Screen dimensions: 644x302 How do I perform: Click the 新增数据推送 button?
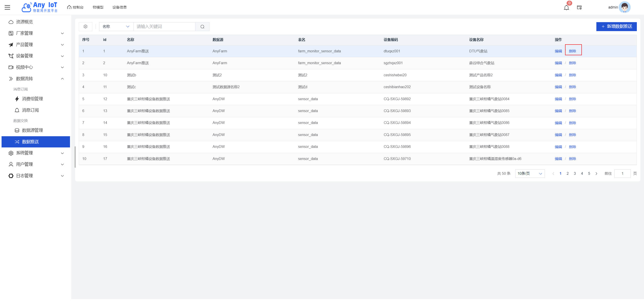(x=616, y=26)
